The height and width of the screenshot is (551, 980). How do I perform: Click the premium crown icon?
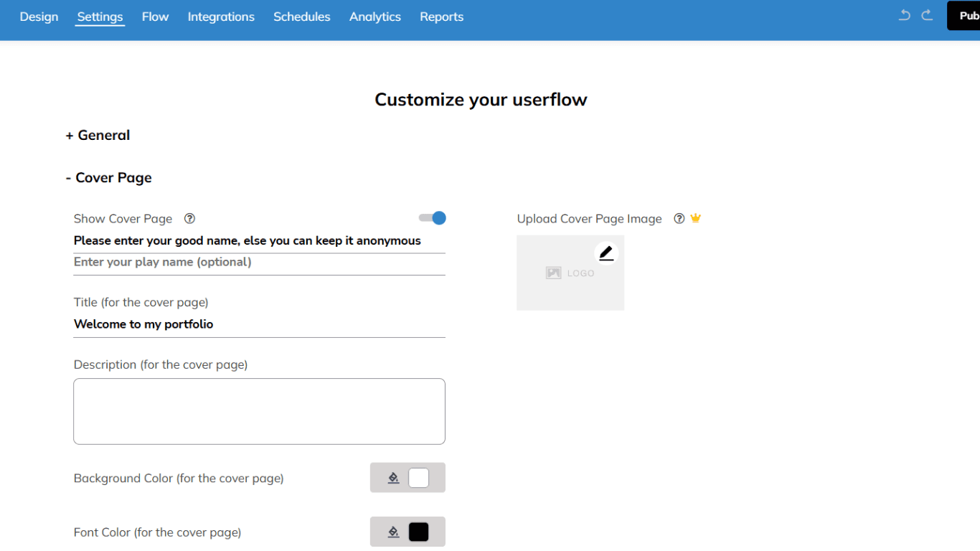coord(695,219)
